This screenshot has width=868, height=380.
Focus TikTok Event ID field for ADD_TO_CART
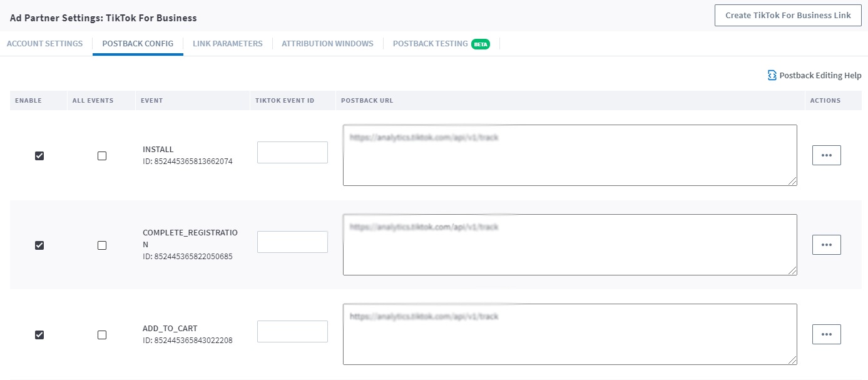pyautogui.click(x=292, y=331)
